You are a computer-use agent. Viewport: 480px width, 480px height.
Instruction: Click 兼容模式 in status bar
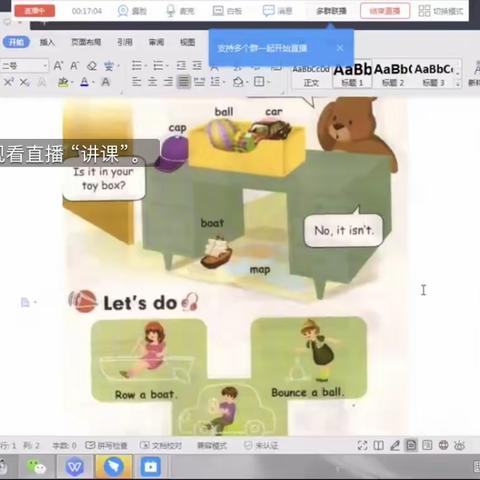coord(212,445)
